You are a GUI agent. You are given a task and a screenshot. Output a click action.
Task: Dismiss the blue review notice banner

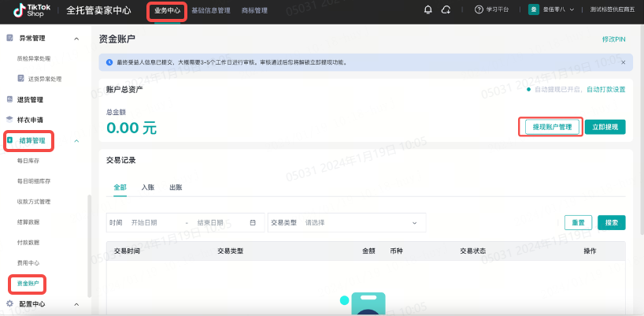pos(623,62)
